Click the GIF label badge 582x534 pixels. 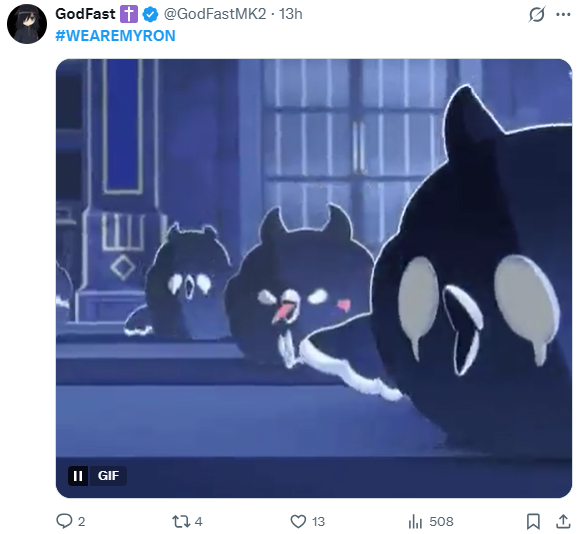coord(108,476)
